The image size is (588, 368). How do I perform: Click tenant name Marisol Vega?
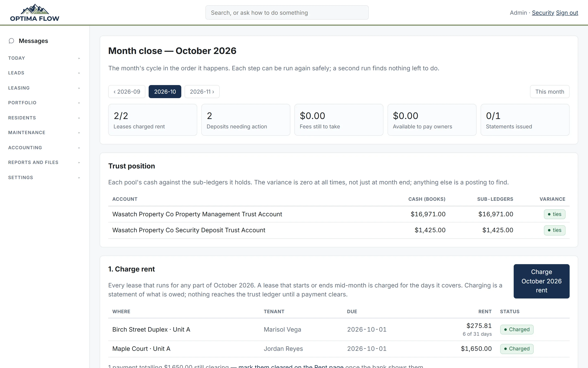282,330
